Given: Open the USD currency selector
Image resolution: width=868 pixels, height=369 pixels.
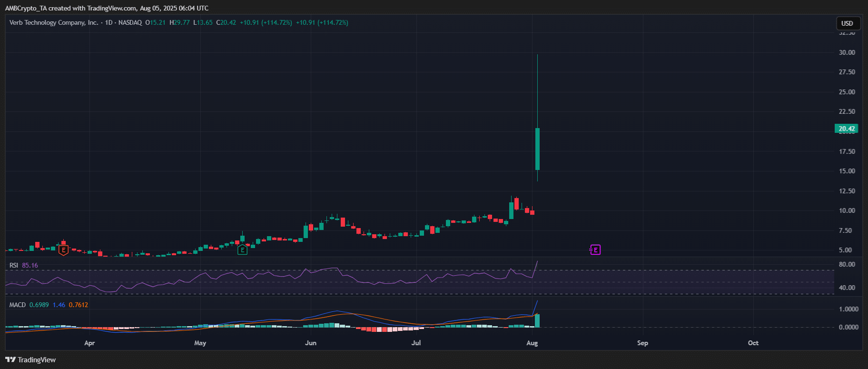Looking at the screenshot, I should [847, 23].
